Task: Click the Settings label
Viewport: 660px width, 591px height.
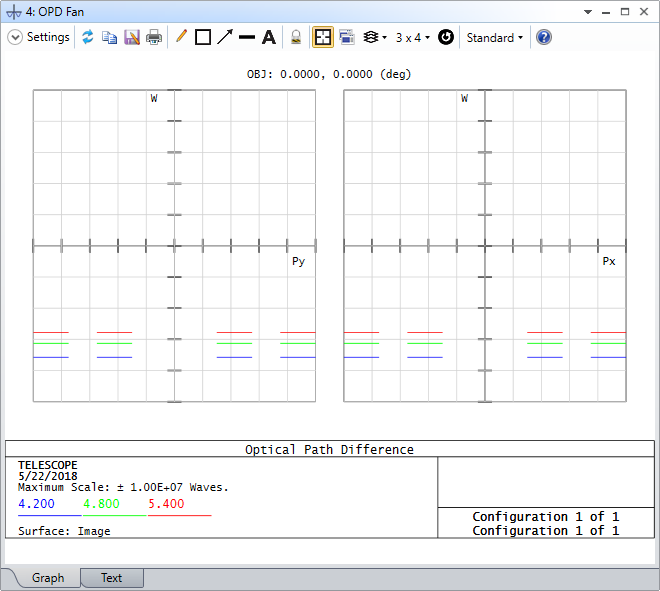Action: [48, 37]
